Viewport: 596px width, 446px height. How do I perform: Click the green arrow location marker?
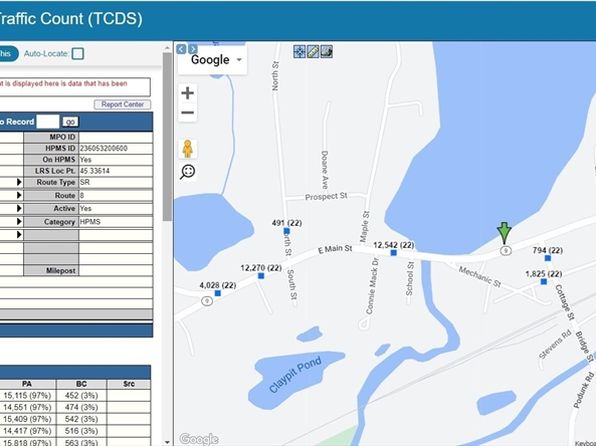[504, 233]
